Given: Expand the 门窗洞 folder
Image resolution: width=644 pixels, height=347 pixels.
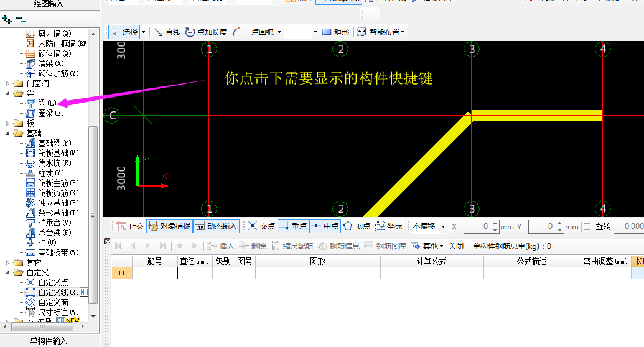Looking at the screenshot, I should 8,83.
